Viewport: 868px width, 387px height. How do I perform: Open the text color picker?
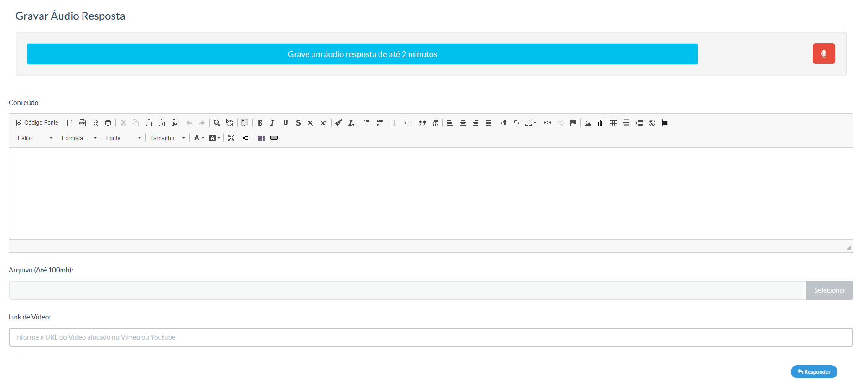[x=199, y=138]
